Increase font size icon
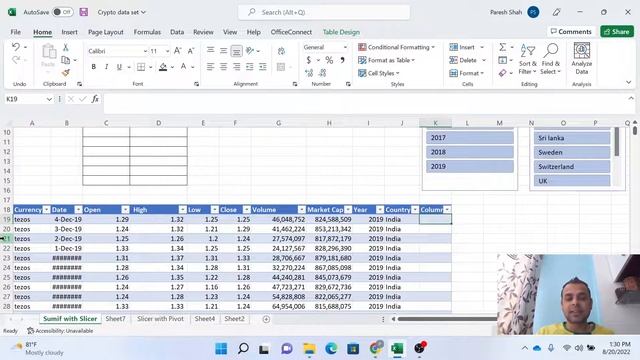Image resolution: width=640 pixels, height=360 pixels. click(178, 51)
